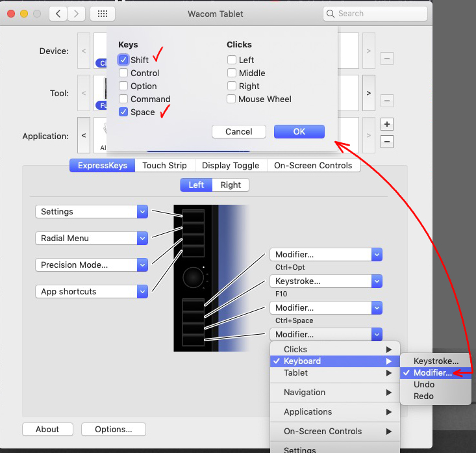Uncheck the Shift key checkbox
This screenshot has width=476, height=453.
click(123, 60)
